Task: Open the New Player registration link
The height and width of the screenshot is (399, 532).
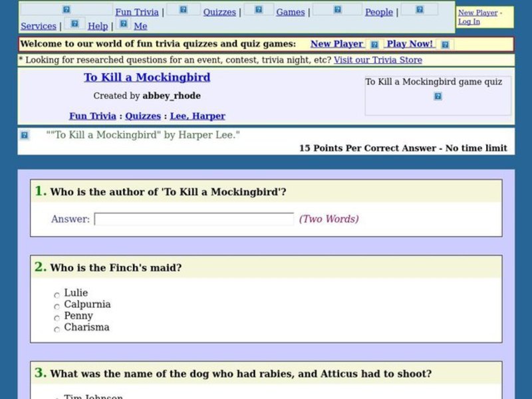Action: pos(336,43)
